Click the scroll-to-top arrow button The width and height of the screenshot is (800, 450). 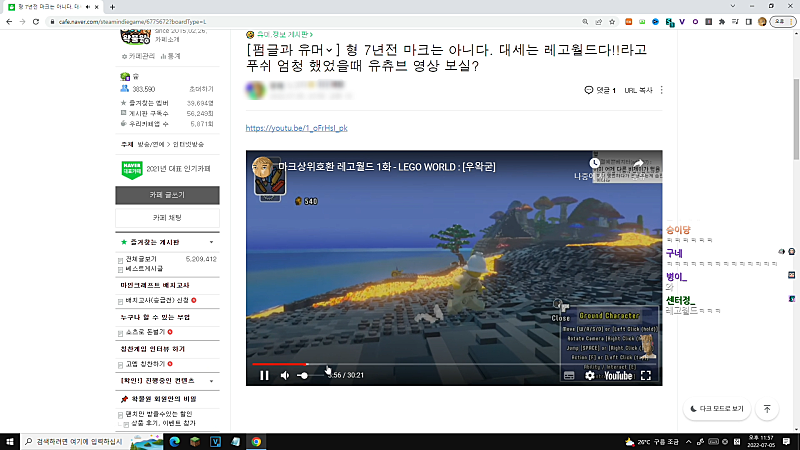click(x=767, y=409)
